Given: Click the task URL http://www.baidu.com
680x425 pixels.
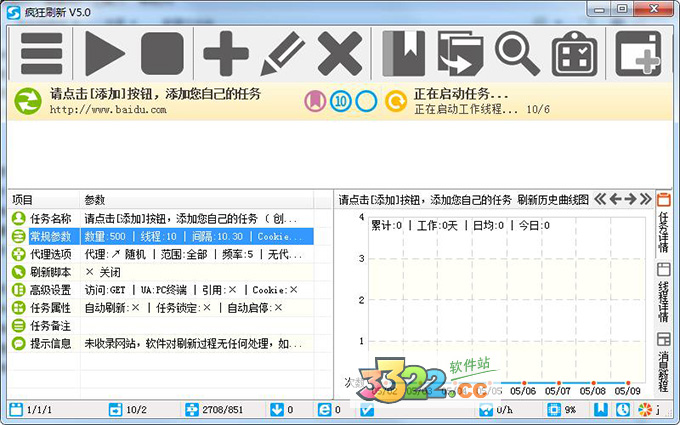Looking at the screenshot, I should [x=108, y=109].
